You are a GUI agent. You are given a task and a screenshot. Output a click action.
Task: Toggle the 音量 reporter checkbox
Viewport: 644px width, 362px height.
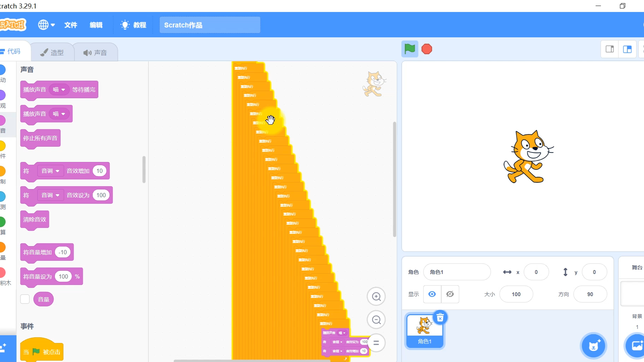click(25, 299)
